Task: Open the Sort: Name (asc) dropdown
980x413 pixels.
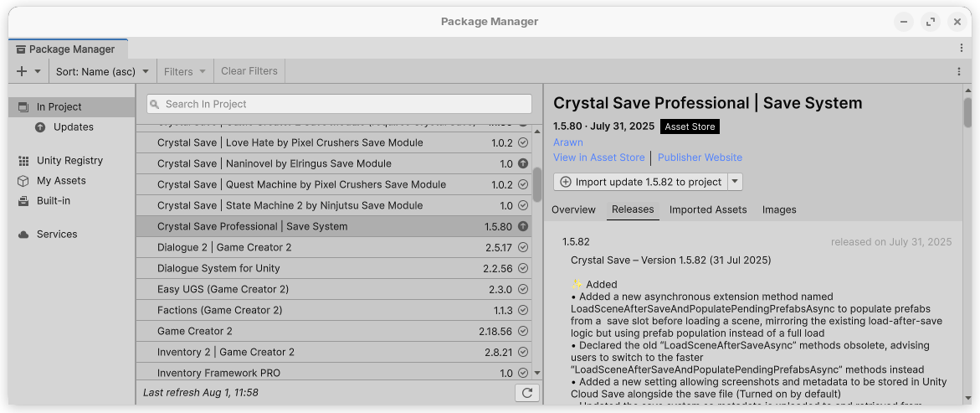Action: tap(102, 72)
